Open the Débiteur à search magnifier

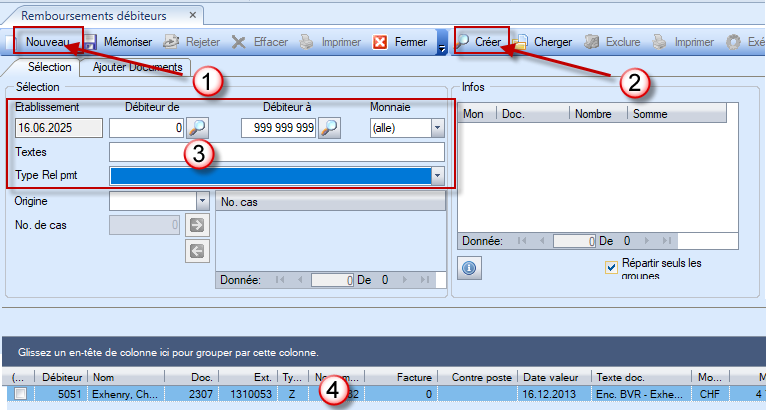(x=329, y=128)
